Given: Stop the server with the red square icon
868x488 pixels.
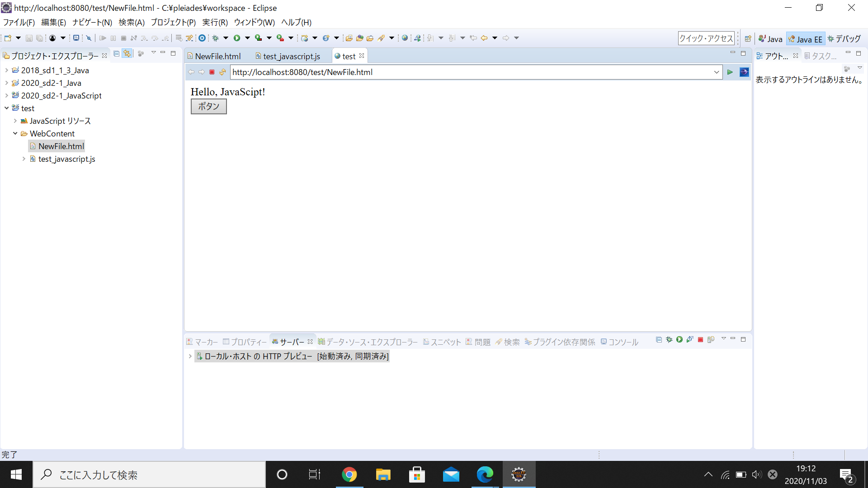Looking at the screenshot, I should click(x=701, y=340).
